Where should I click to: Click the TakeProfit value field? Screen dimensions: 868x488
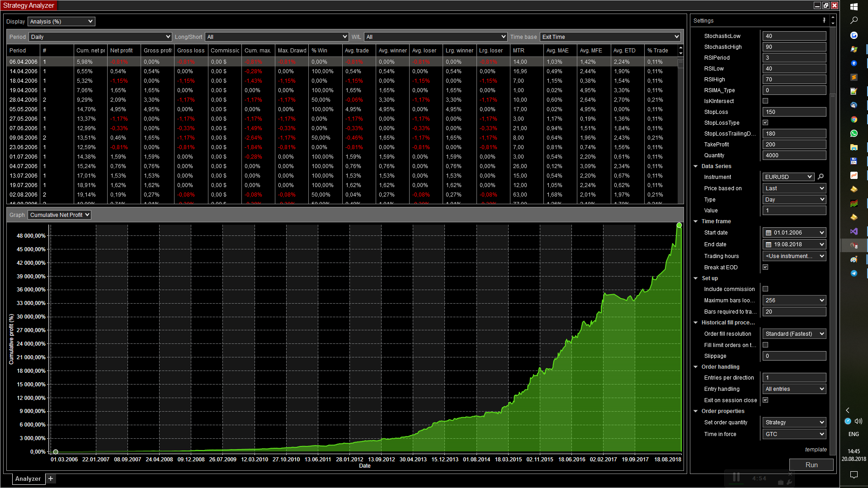tap(794, 145)
